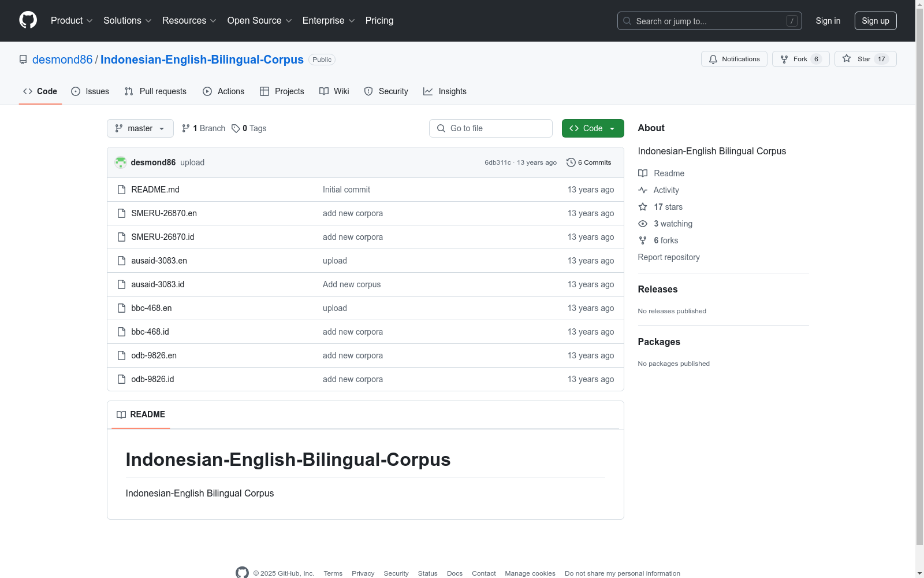Click the file icon next to SMERU-26870.en

(121, 213)
